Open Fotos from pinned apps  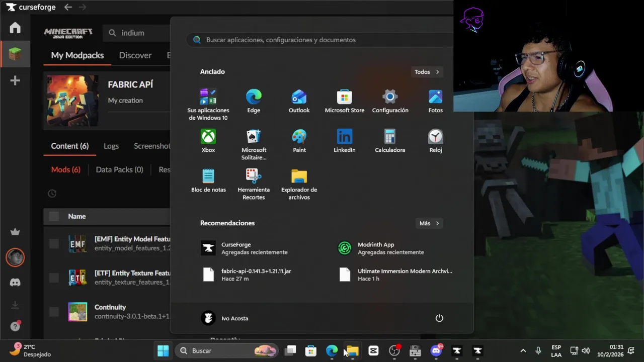pyautogui.click(x=435, y=101)
